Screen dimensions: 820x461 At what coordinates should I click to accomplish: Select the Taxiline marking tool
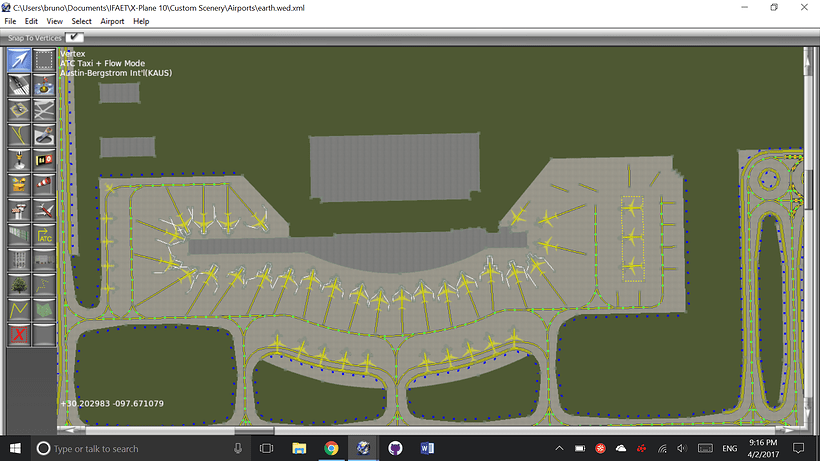point(19,135)
